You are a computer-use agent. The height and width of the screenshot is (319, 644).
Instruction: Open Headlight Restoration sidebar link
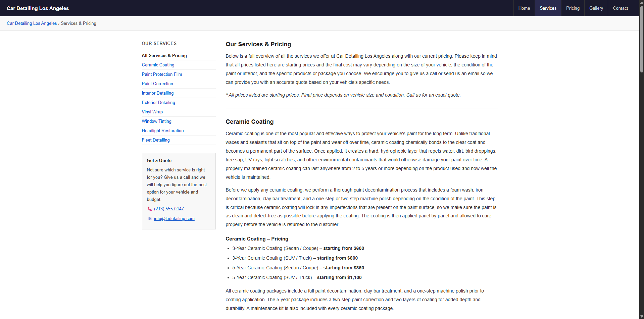pyautogui.click(x=163, y=131)
